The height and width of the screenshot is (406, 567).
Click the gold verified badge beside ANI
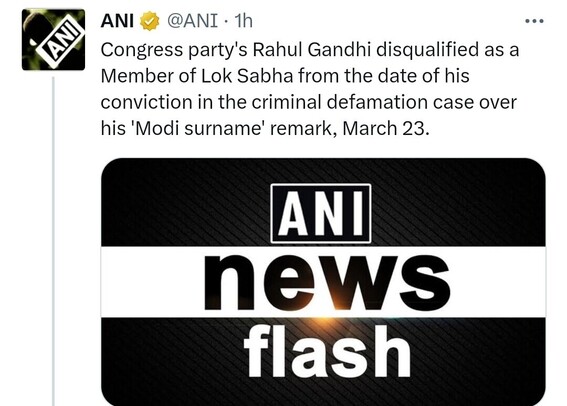150,21
